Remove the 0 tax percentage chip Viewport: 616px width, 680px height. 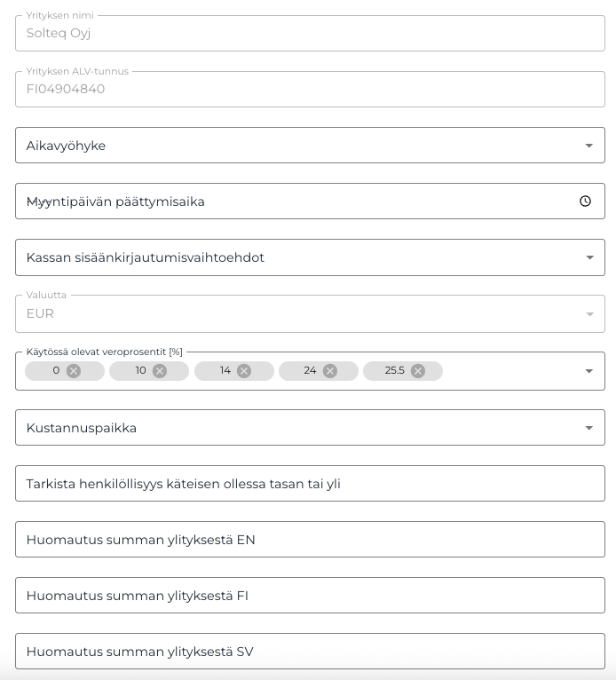(x=74, y=371)
